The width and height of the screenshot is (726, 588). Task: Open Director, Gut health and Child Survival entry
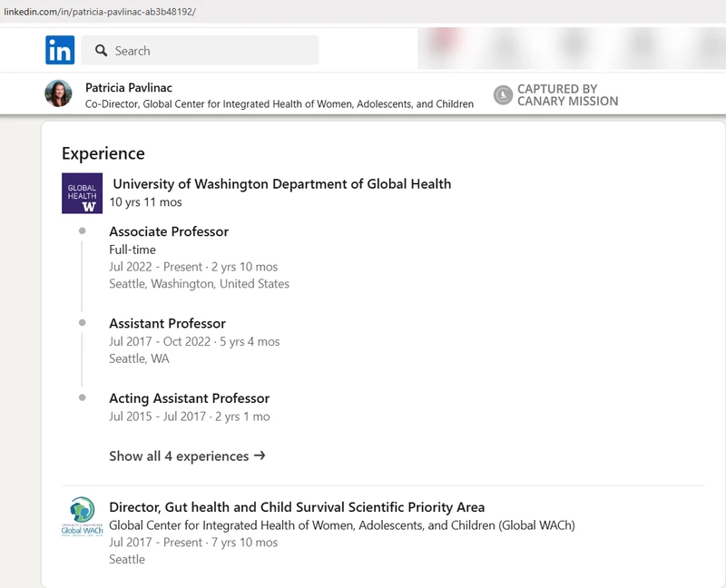click(297, 507)
